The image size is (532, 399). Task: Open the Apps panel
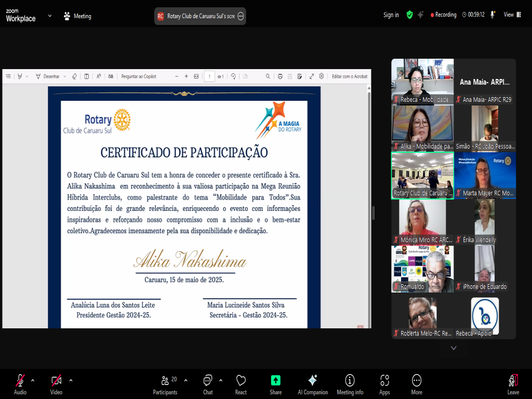pyautogui.click(x=384, y=383)
